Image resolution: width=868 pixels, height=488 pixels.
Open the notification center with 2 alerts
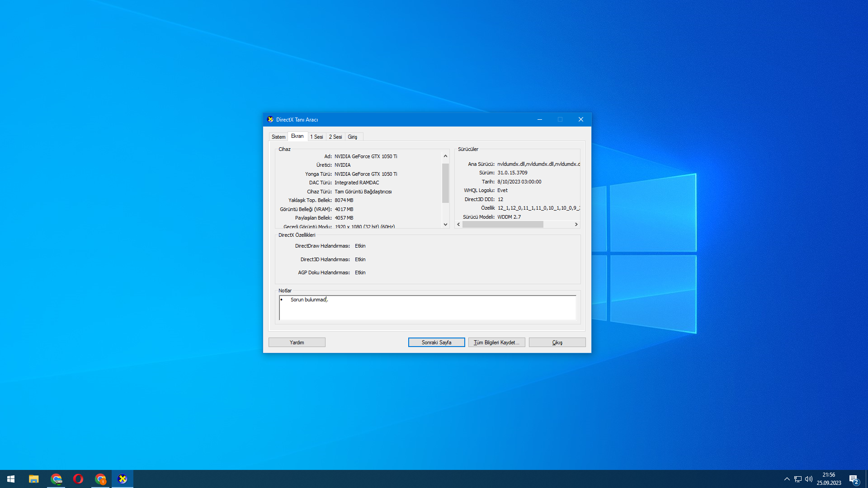854,479
